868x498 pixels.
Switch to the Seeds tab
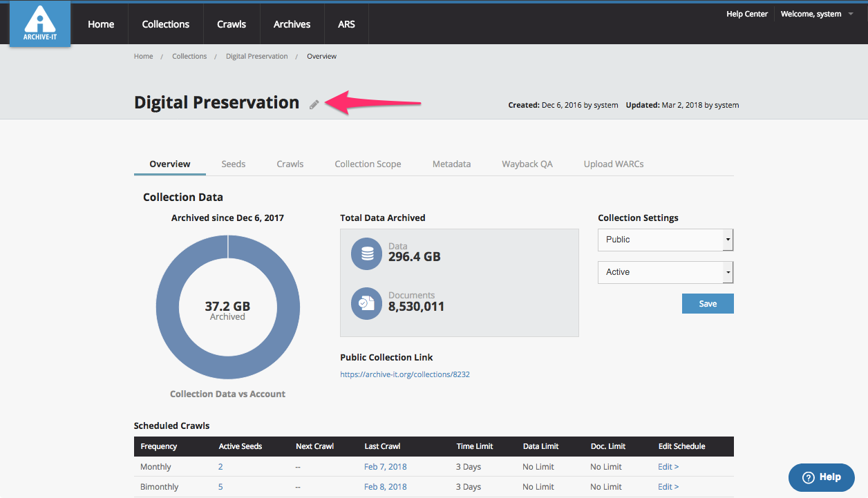click(234, 164)
